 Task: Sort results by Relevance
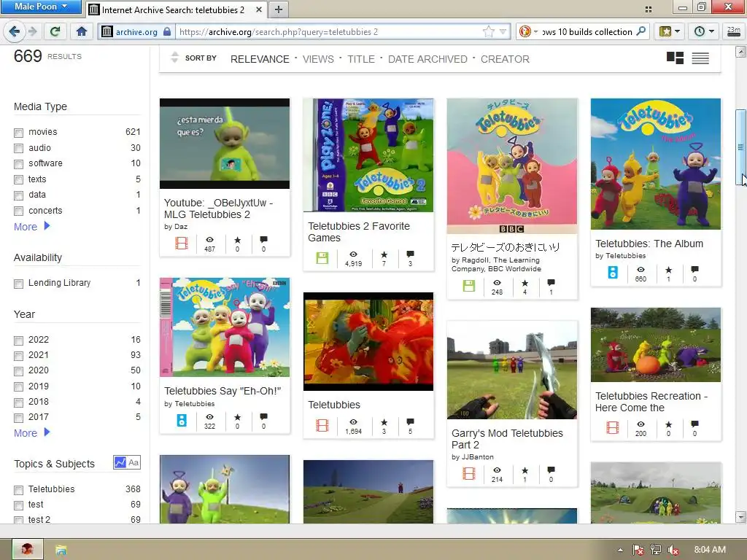click(x=260, y=59)
